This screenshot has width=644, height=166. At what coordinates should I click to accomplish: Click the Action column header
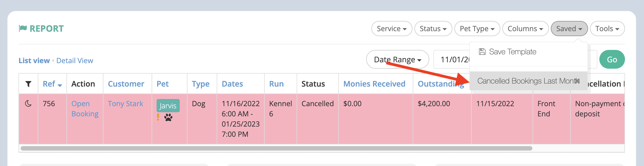point(83,84)
